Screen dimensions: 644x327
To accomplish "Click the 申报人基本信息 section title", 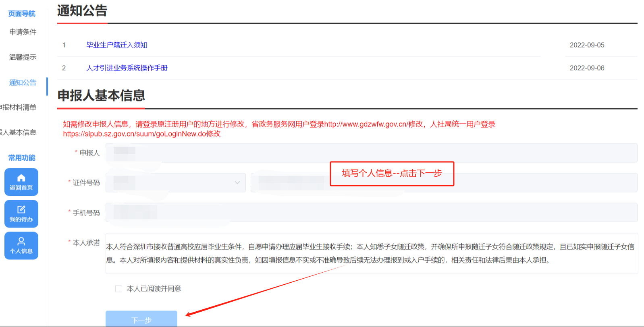I will pyautogui.click(x=101, y=96).
